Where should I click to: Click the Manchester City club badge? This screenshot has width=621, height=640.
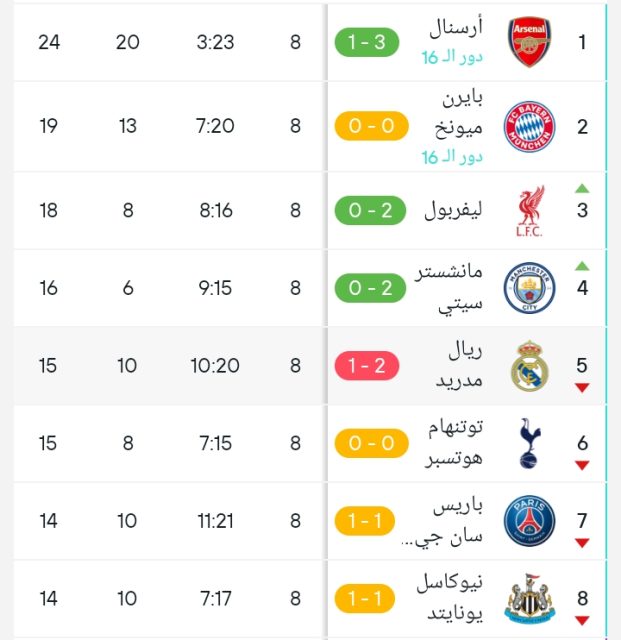point(528,288)
